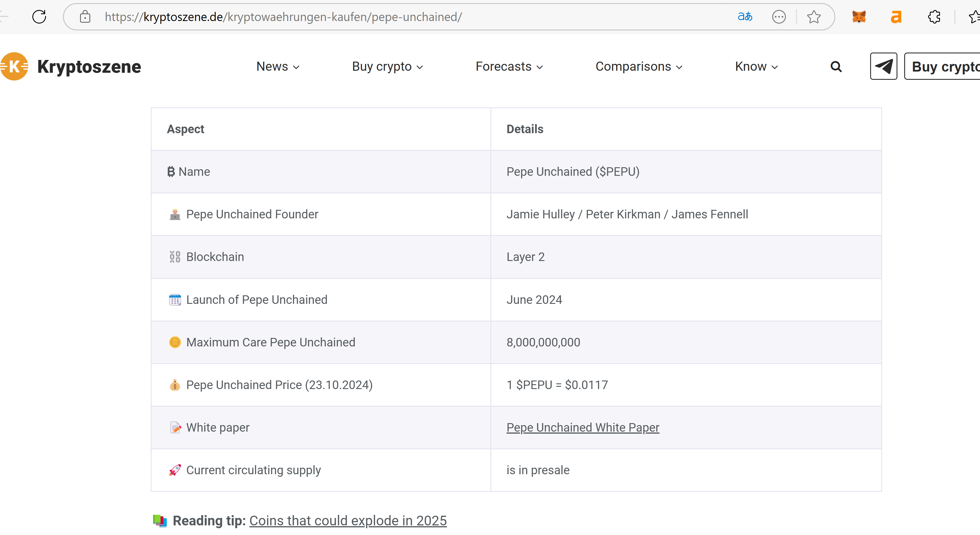Click the rocket icon beside circulating supply
The image size is (980, 535).
tap(175, 470)
